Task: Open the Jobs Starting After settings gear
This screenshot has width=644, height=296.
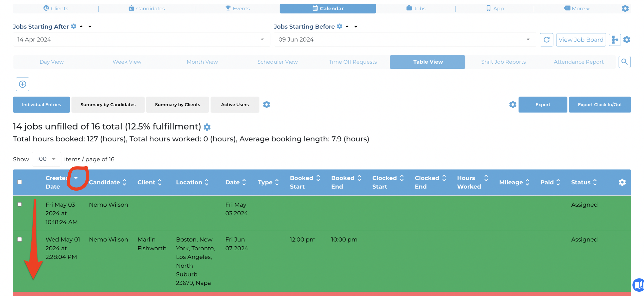Action: [74, 26]
